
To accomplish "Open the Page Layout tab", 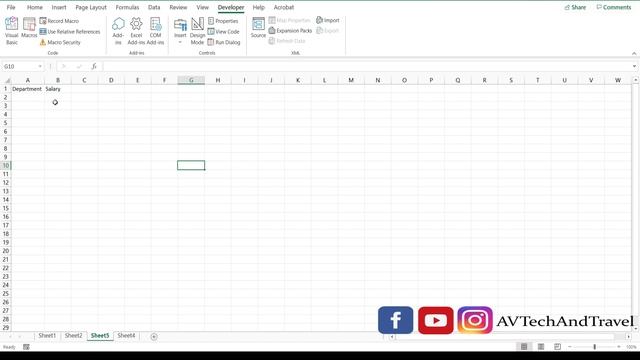I will 91,7.
